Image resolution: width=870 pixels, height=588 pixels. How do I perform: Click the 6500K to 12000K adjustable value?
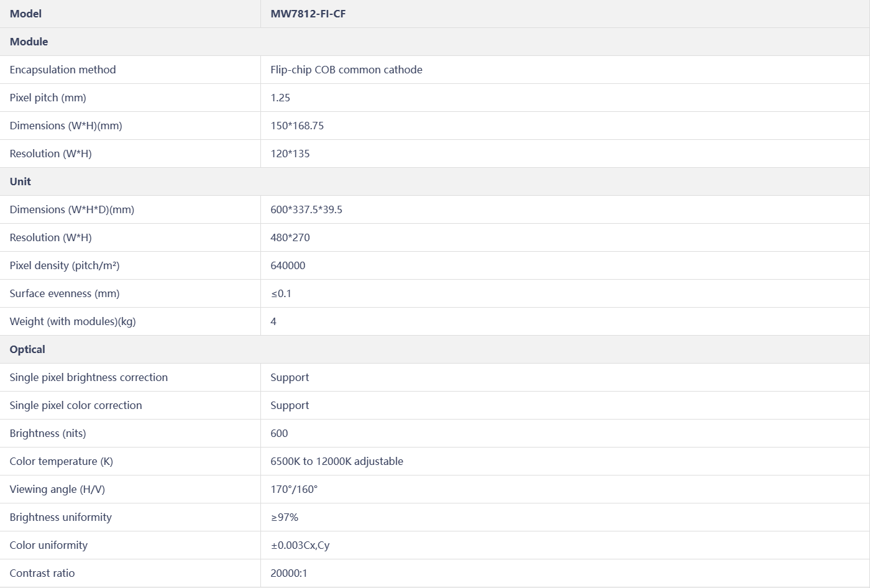coord(337,461)
